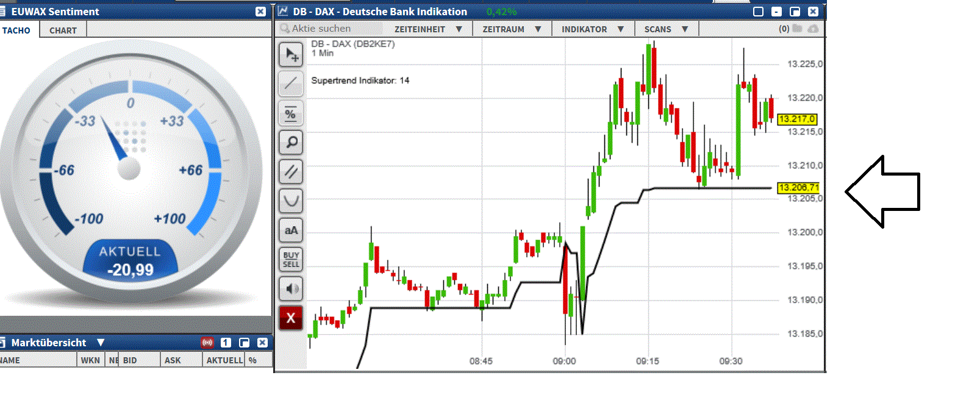
Task: Sort by the AKTUELL column header
Action: pyautogui.click(x=224, y=360)
